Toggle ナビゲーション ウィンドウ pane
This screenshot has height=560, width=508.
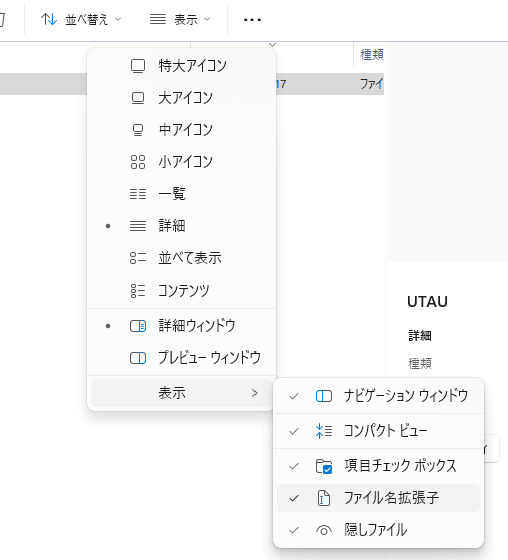tap(378, 396)
